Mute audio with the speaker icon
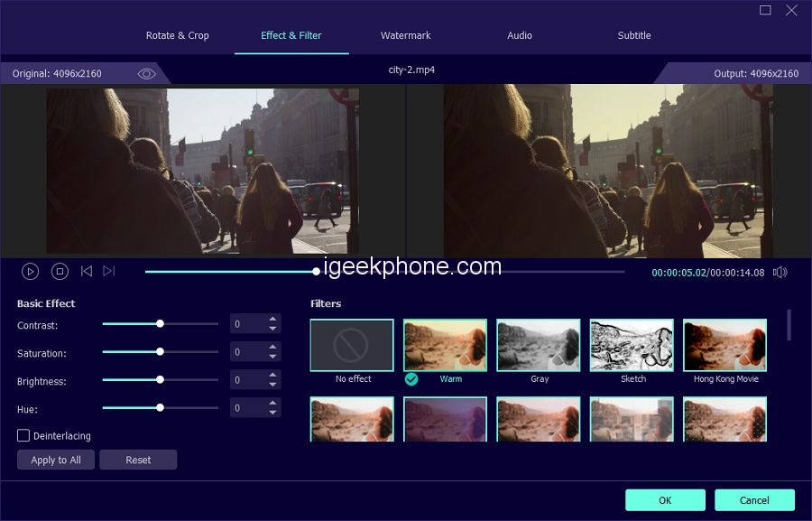This screenshot has width=812, height=521. point(780,272)
